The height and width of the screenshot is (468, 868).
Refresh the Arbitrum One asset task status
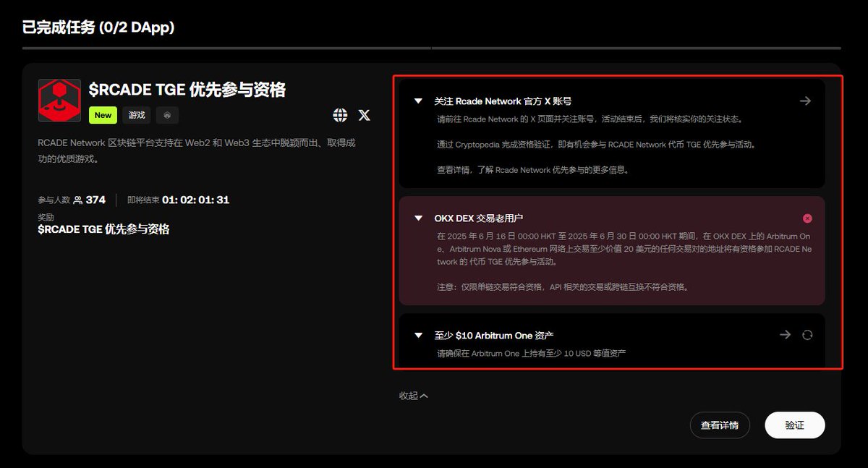coord(807,335)
